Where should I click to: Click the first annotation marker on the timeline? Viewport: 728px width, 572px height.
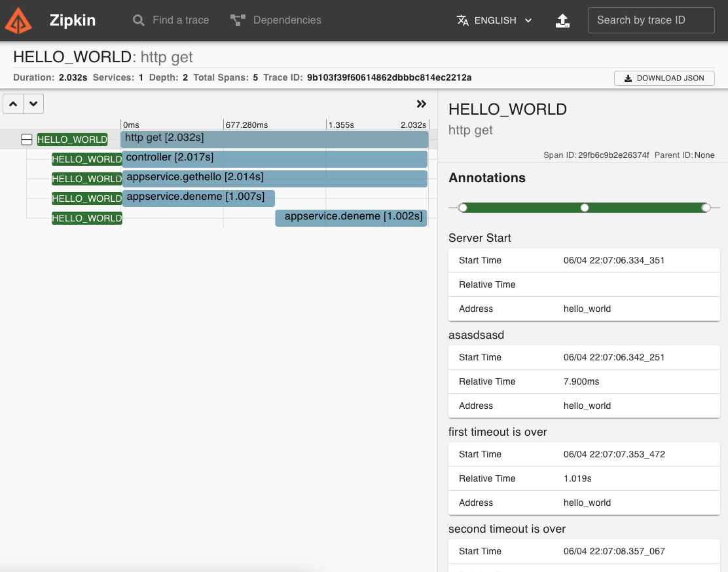tap(462, 208)
